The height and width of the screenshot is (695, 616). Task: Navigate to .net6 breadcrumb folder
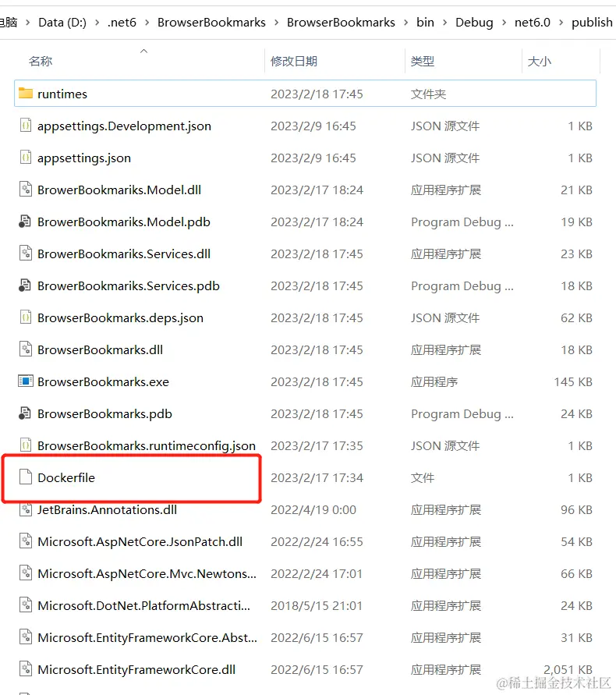click(122, 22)
